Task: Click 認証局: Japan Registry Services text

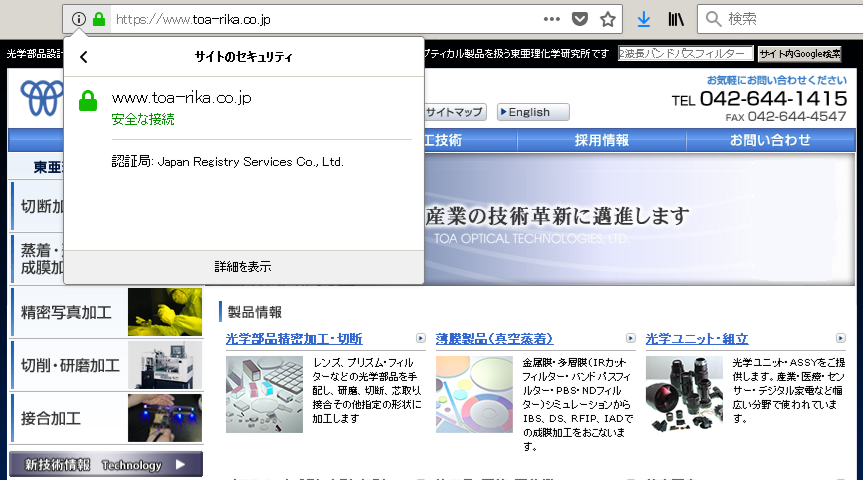Action: tap(227, 162)
